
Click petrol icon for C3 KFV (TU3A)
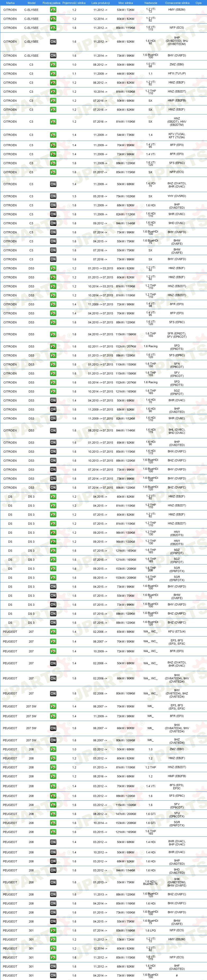[53, 135]
